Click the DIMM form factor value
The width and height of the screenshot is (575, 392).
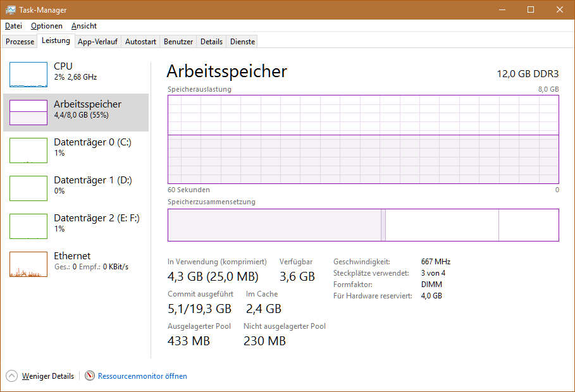pos(431,284)
